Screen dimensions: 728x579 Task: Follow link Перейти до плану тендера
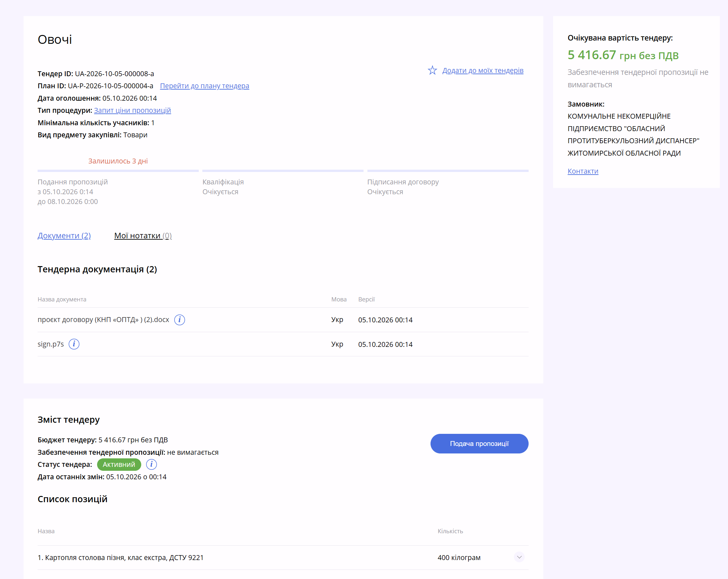click(204, 86)
